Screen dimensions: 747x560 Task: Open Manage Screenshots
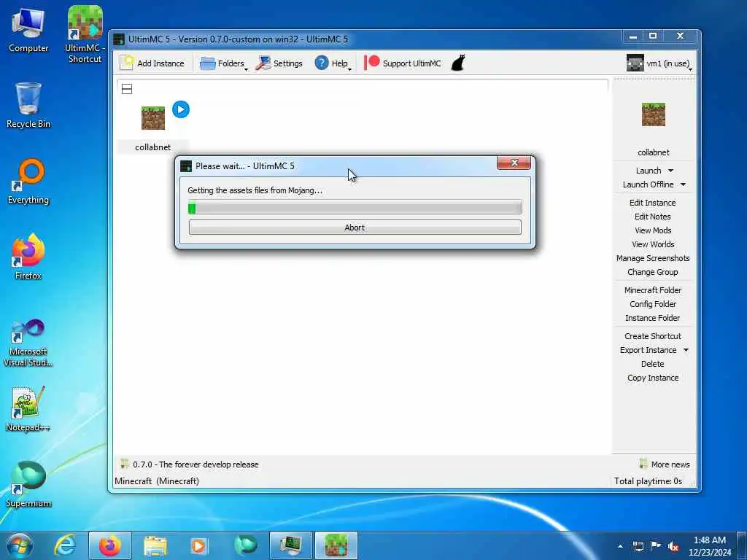653,257
